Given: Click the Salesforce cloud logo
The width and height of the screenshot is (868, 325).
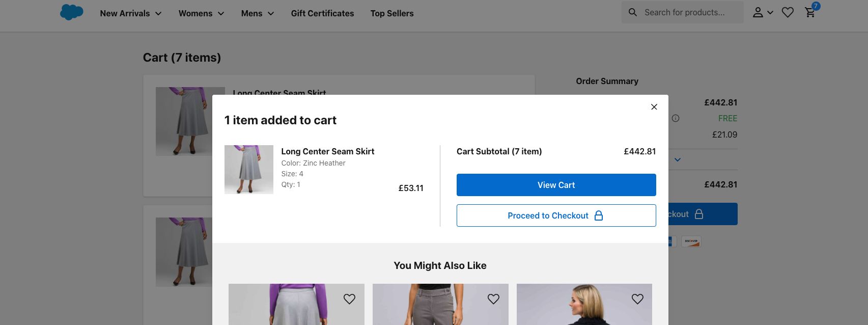Looking at the screenshot, I should pos(71,12).
